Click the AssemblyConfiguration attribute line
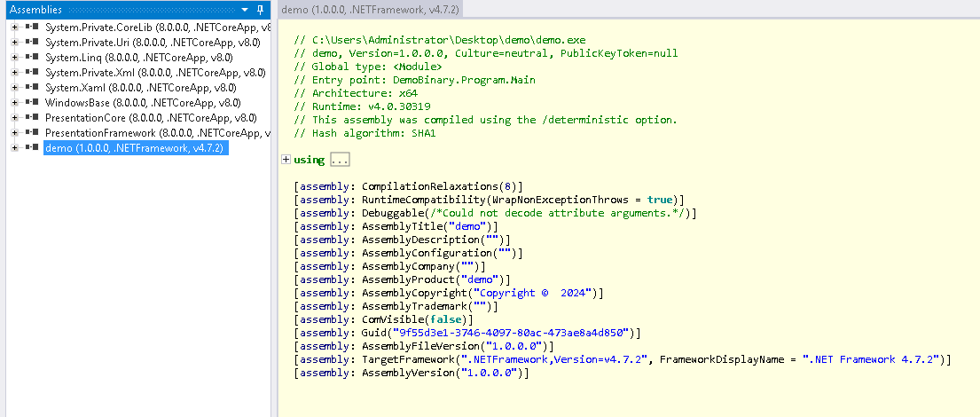The width and height of the screenshot is (980, 417). pyautogui.click(x=409, y=253)
